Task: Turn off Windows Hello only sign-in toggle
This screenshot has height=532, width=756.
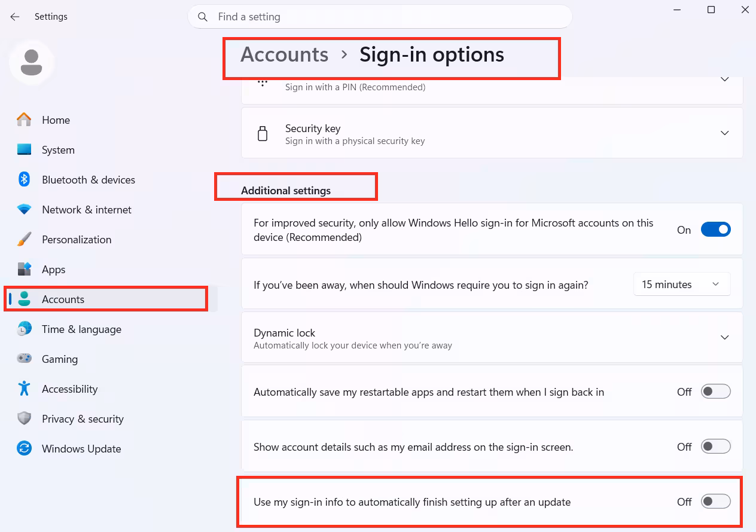Action: pyautogui.click(x=716, y=230)
